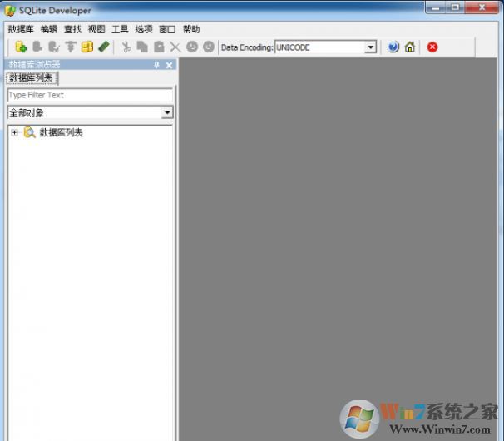
Task: Click the Type Filter Text input field
Action: (x=90, y=95)
